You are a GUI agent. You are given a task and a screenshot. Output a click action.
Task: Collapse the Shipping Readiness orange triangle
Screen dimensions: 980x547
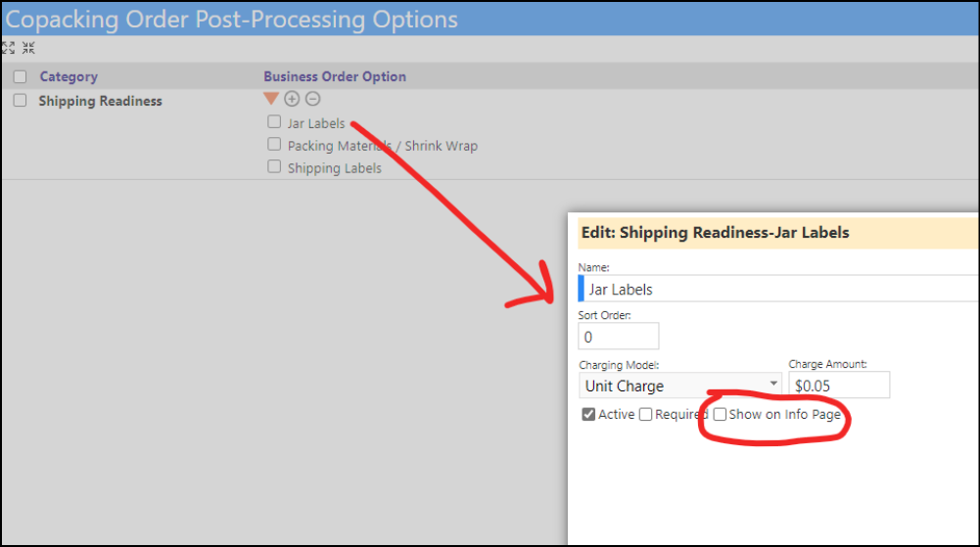pos(270,99)
